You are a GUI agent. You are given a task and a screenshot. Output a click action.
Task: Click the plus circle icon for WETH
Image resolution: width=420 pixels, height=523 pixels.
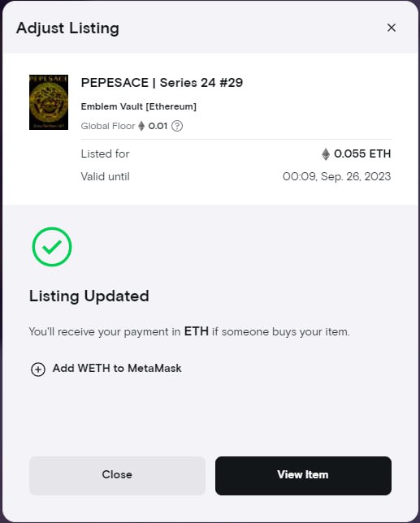pyautogui.click(x=38, y=370)
